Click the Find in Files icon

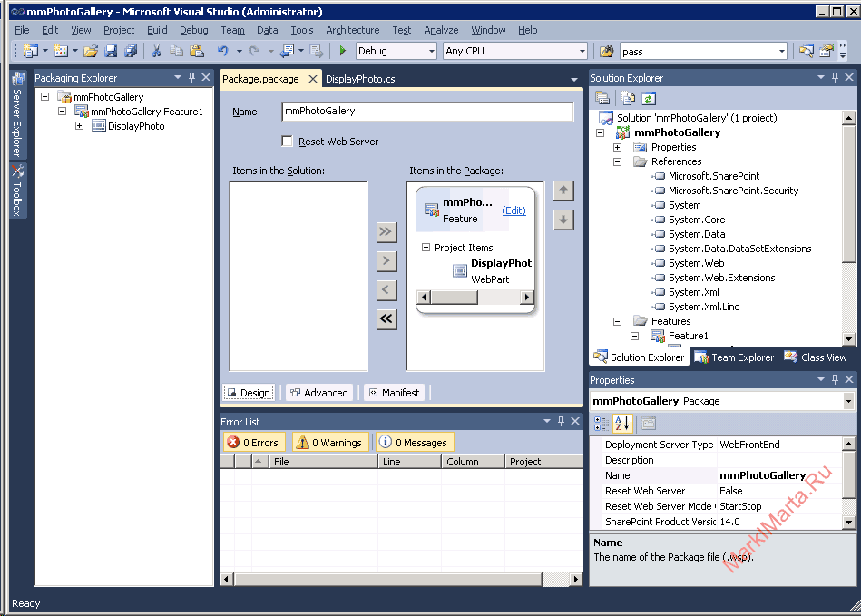pyautogui.click(x=606, y=51)
